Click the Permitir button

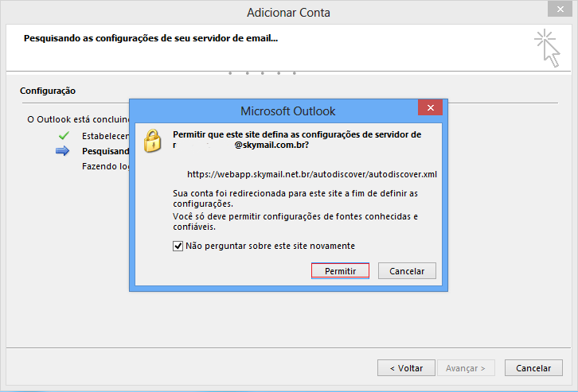tap(340, 271)
